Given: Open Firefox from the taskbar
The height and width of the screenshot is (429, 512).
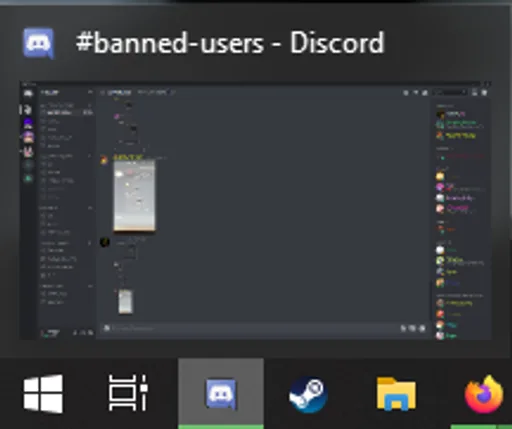Looking at the screenshot, I should point(484,394).
